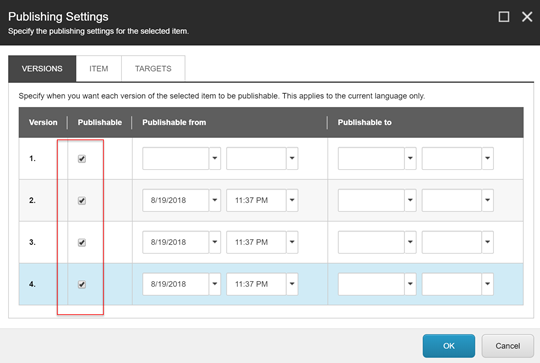Disable Publishable for version 4
The width and height of the screenshot is (540, 363).
(82, 284)
